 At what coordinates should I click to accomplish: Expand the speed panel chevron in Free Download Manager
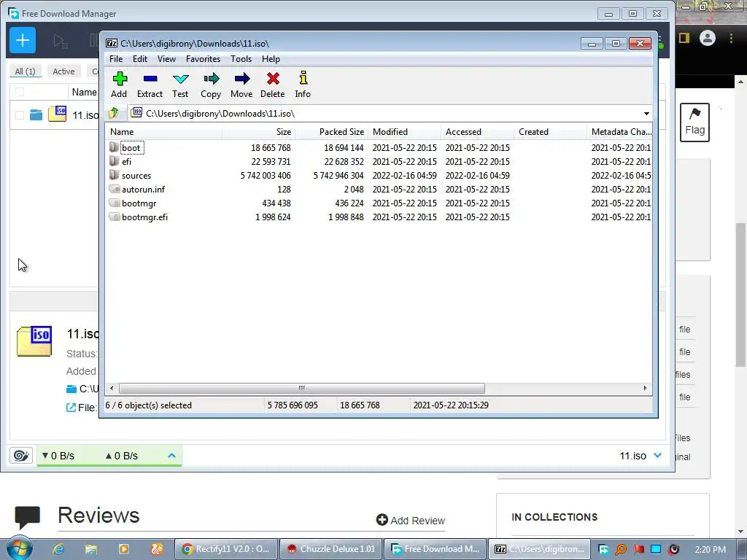pyautogui.click(x=171, y=456)
